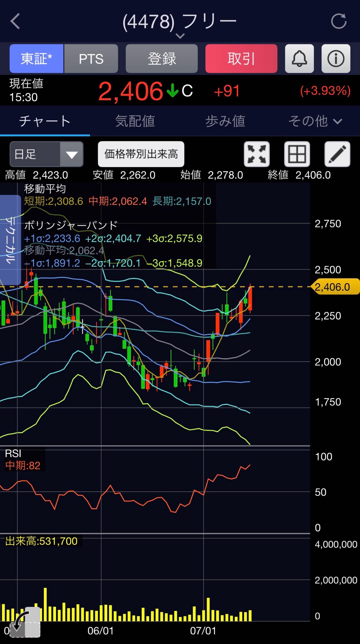Switch to the 気配値 tab

[x=135, y=121]
